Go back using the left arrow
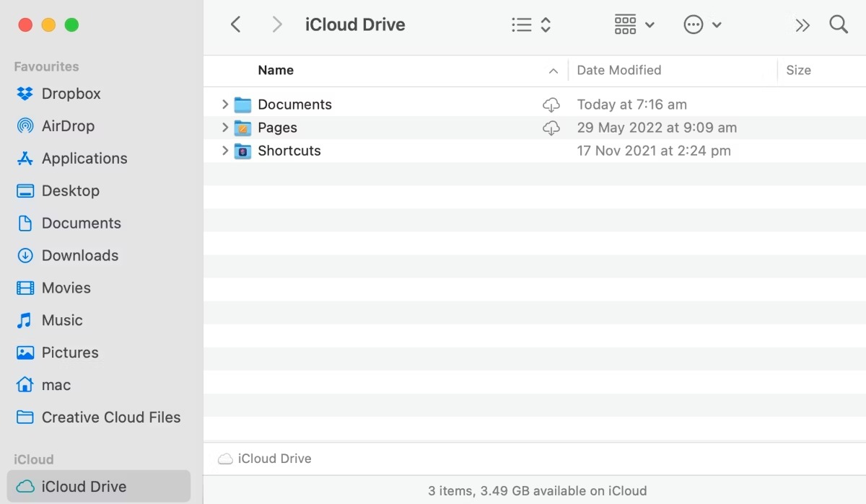 pyautogui.click(x=236, y=24)
